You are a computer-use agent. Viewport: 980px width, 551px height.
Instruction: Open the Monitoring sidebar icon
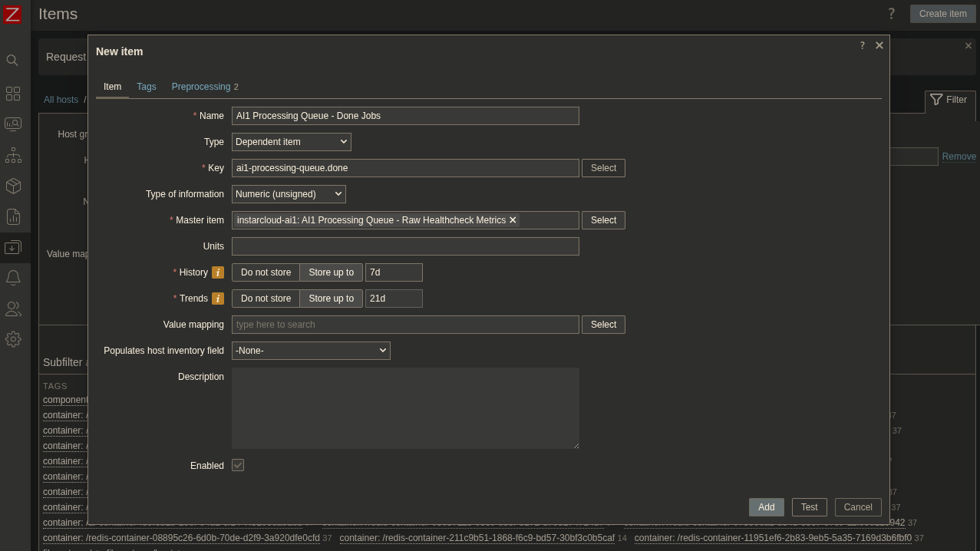[13, 124]
